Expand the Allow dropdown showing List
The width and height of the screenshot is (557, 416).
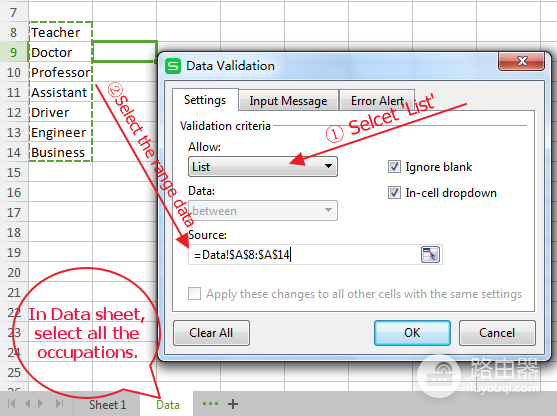(263, 167)
